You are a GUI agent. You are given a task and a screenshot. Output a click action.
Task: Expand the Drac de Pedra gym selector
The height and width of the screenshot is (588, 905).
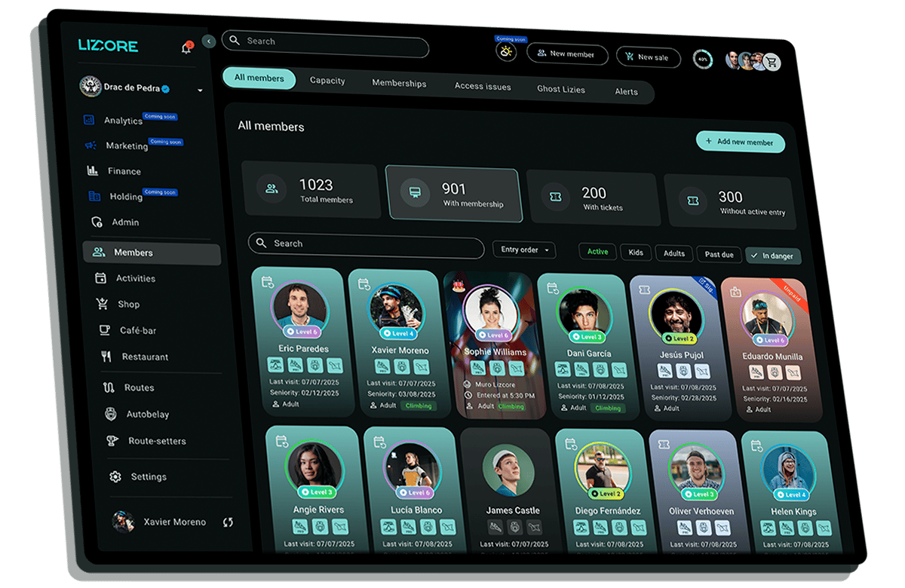pos(200,90)
